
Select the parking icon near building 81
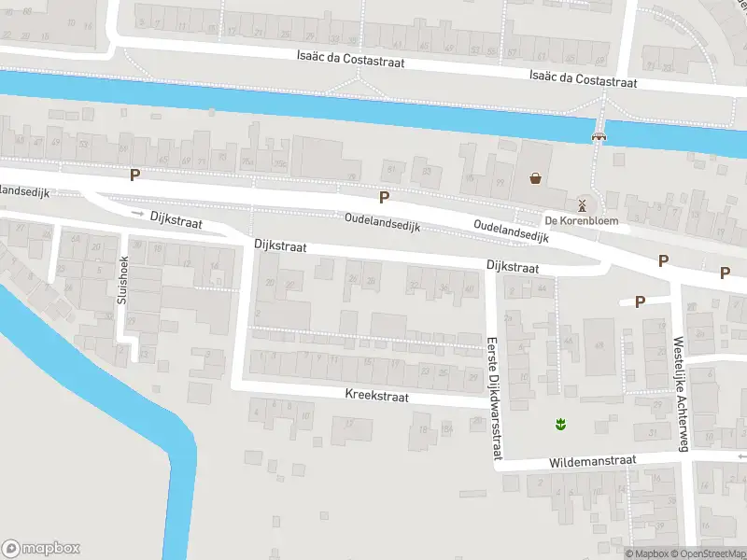pos(384,197)
